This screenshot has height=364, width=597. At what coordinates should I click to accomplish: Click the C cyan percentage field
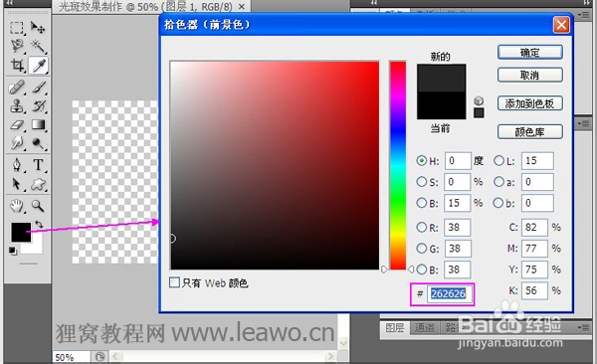click(534, 228)
